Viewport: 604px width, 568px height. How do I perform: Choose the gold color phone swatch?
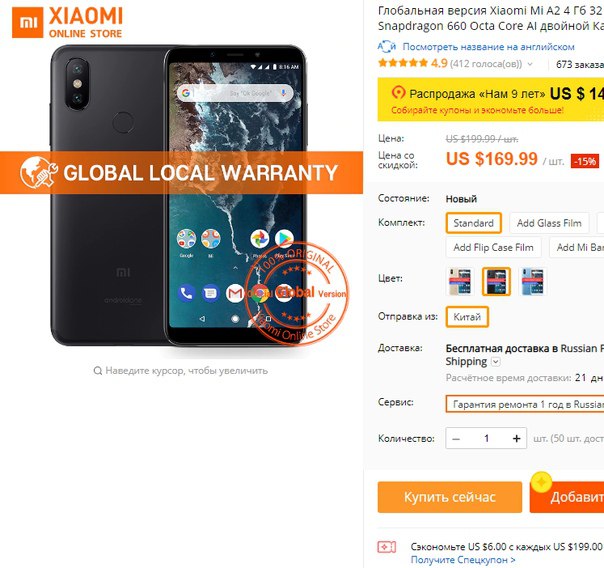pyautogui.click(x=460, y=281)
